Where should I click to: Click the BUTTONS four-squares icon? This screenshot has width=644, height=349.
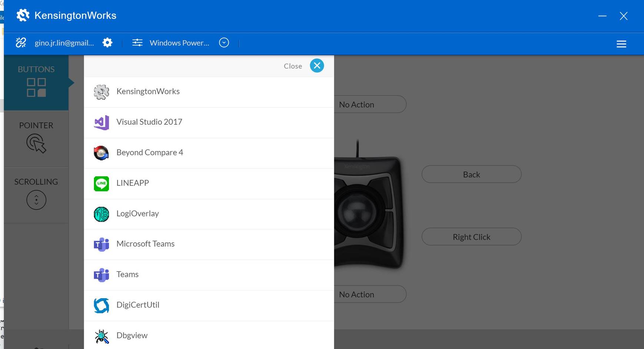click(36, 87)
